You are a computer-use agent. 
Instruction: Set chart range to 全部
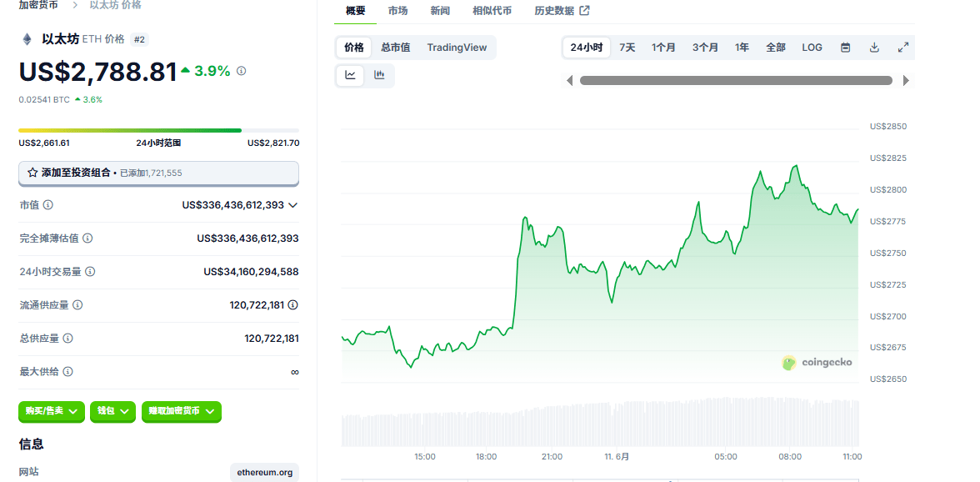click(x=776, y=48)
